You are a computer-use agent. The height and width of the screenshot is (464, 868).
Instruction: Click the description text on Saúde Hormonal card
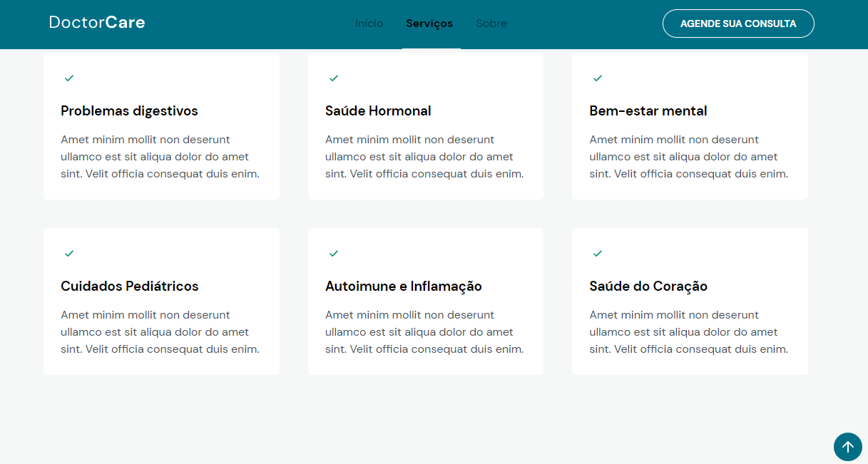click(424, 156)
